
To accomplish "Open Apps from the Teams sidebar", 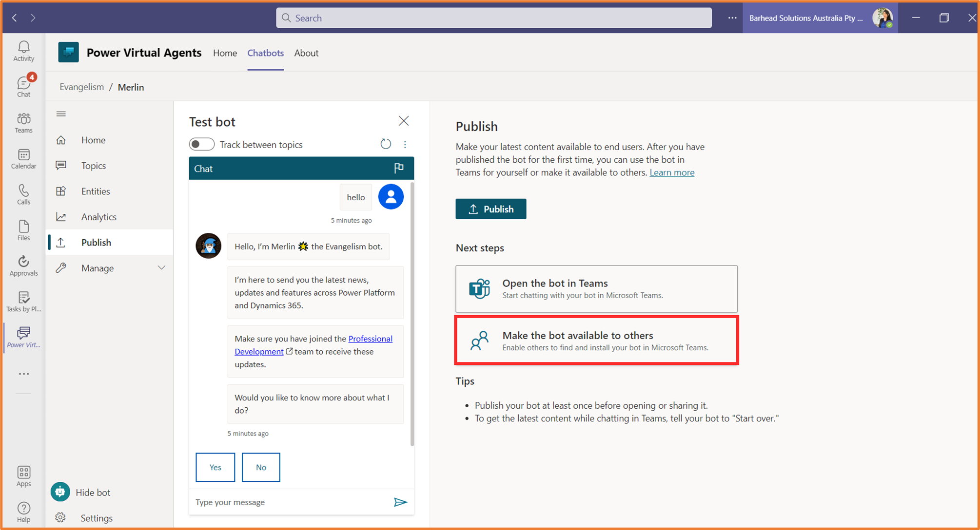I will (23, 475).
